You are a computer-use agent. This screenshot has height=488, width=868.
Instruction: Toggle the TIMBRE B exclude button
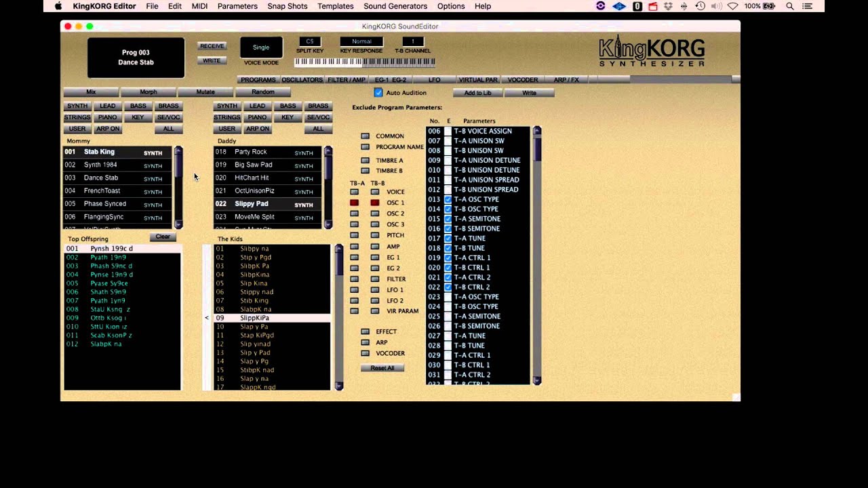point(365,171)
